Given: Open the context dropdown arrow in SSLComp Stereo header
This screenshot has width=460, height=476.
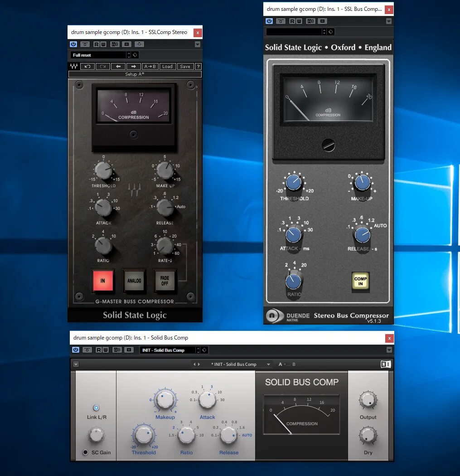Looking at the screenshot, I should tap(198, 44).
